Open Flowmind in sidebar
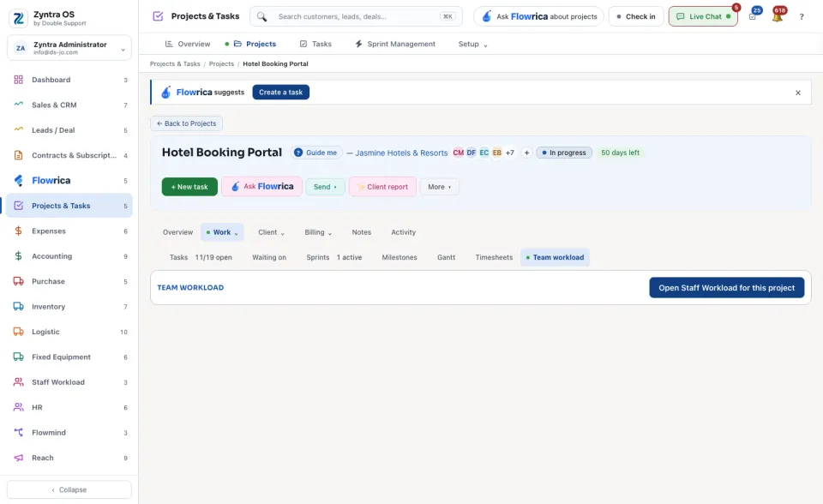Image resolution: width=823 pixels, height=504 pixels. point(69,433)
